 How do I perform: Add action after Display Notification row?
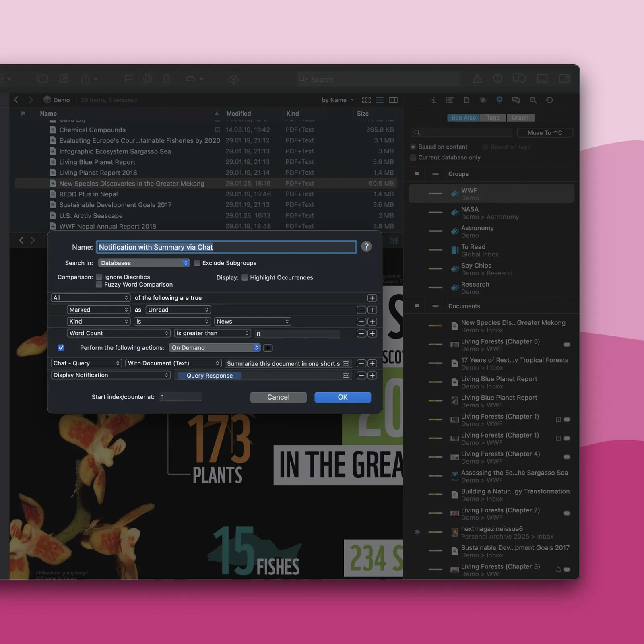click(372, 375)
